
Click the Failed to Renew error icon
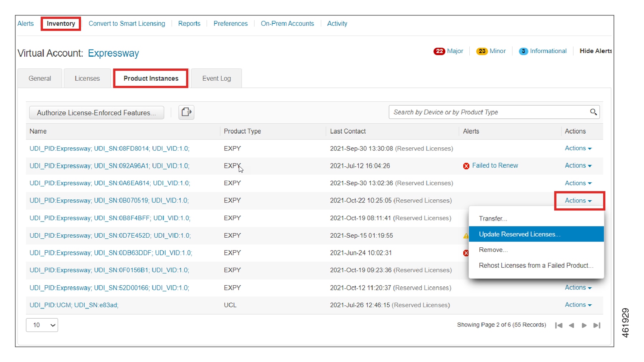tap(466, 166)
